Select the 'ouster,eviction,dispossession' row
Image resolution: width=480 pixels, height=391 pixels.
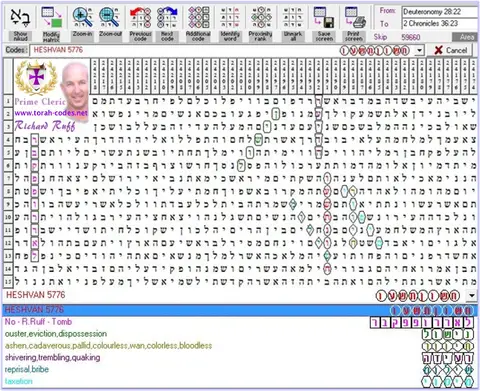point(240,334)
